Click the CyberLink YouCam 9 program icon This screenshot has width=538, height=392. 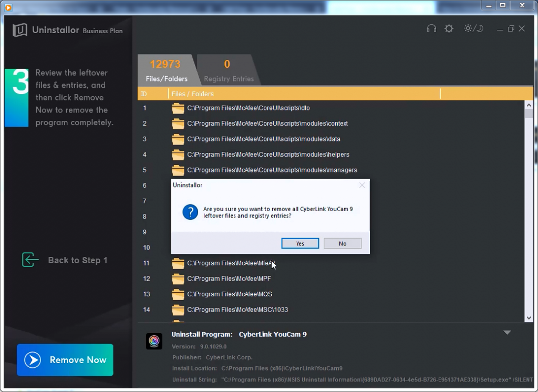point(154,341)
